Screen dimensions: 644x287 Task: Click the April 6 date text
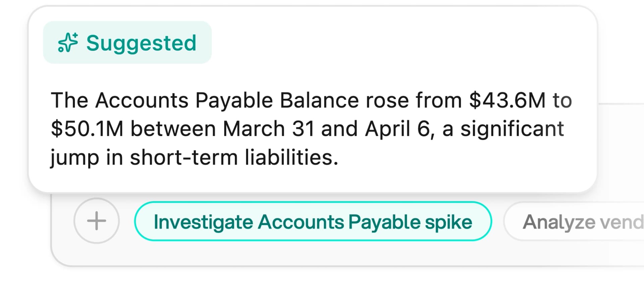(399, 129)
